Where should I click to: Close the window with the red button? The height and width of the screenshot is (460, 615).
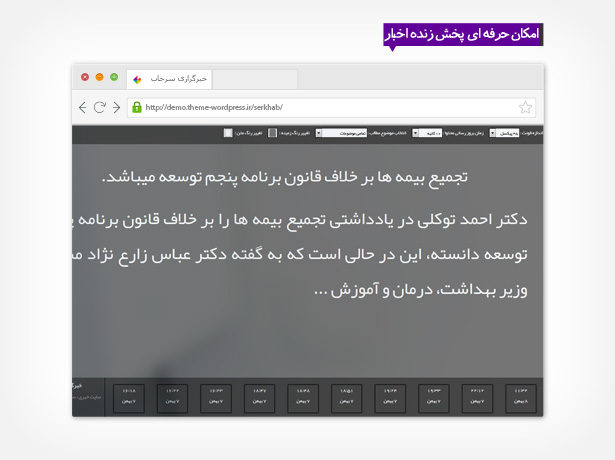point(85,77)
